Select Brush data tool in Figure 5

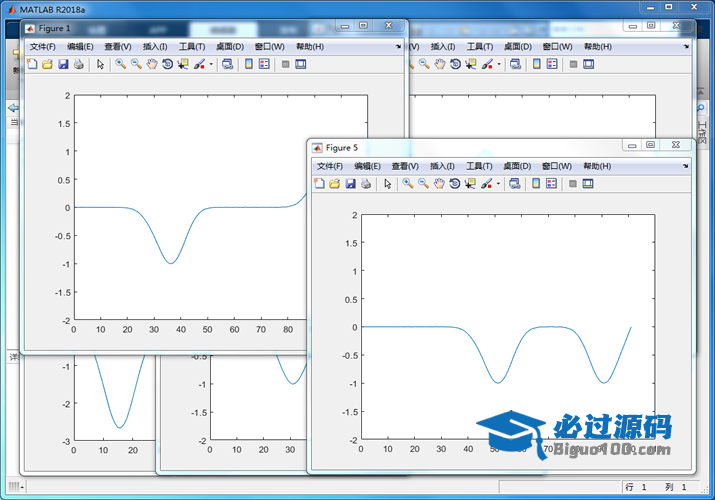[487, 184]
